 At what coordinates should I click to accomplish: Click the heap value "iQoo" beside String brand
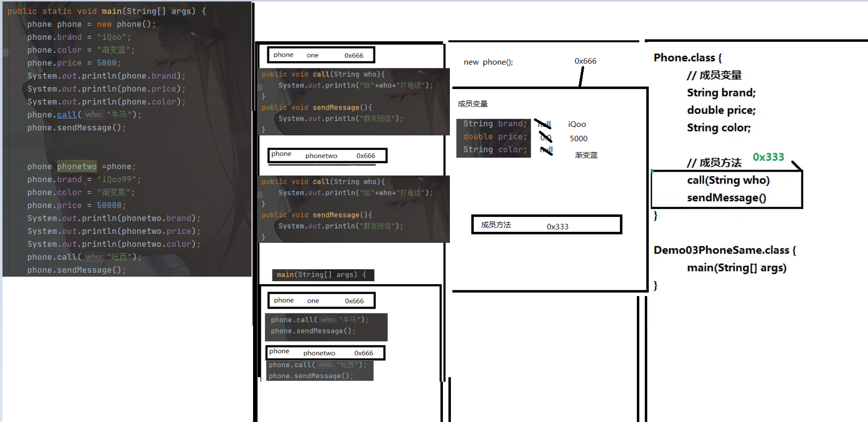tap(577, 124)
